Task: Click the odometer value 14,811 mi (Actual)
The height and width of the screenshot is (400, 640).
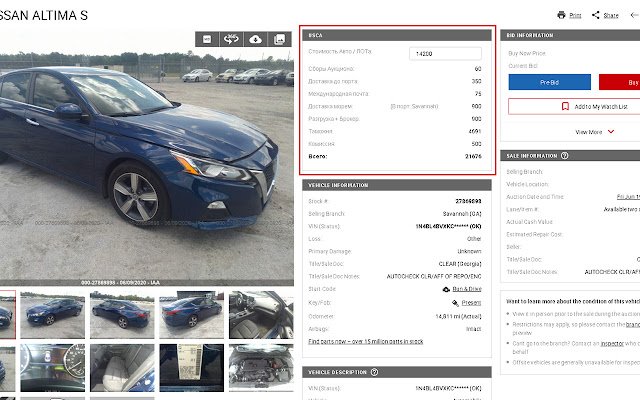Action: (x=458, y=316)
